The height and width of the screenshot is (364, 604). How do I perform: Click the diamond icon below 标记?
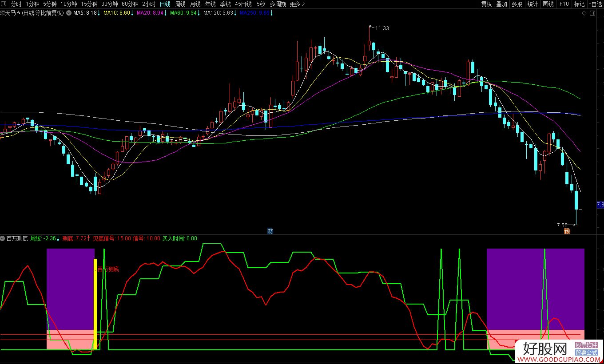pyautogui.click(x=584, y=13)
